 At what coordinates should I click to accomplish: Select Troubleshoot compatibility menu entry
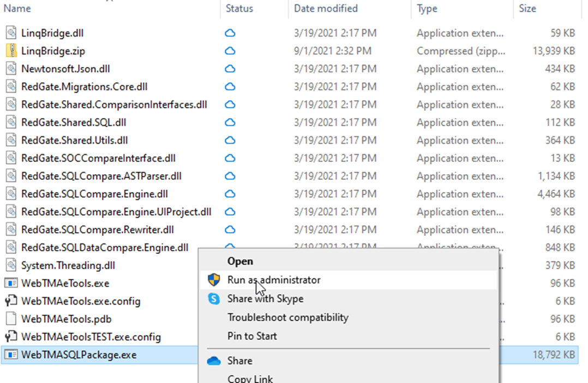point(287,317)
